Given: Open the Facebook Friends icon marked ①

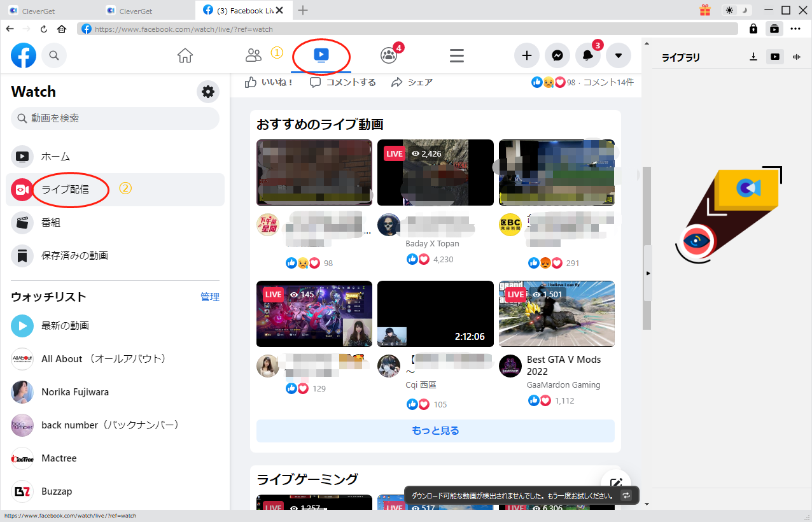Looking at the screenshot, I should coord(253,55).
